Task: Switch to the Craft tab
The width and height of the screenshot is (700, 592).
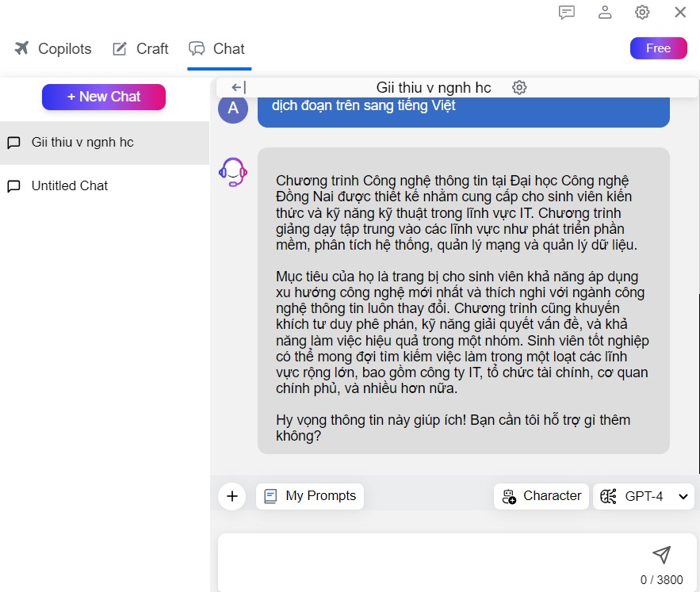Action: [140, 49]
